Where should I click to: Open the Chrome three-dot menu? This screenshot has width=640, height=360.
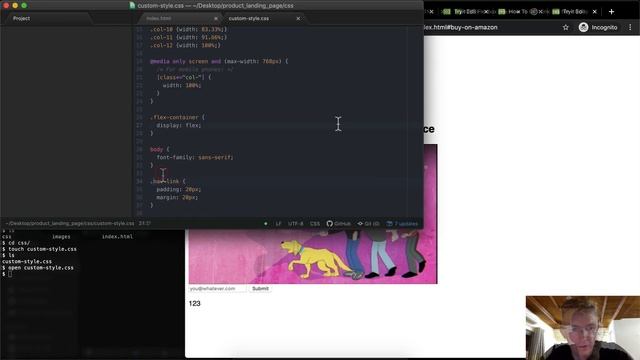pyautogui.click(x=630, y=27)
